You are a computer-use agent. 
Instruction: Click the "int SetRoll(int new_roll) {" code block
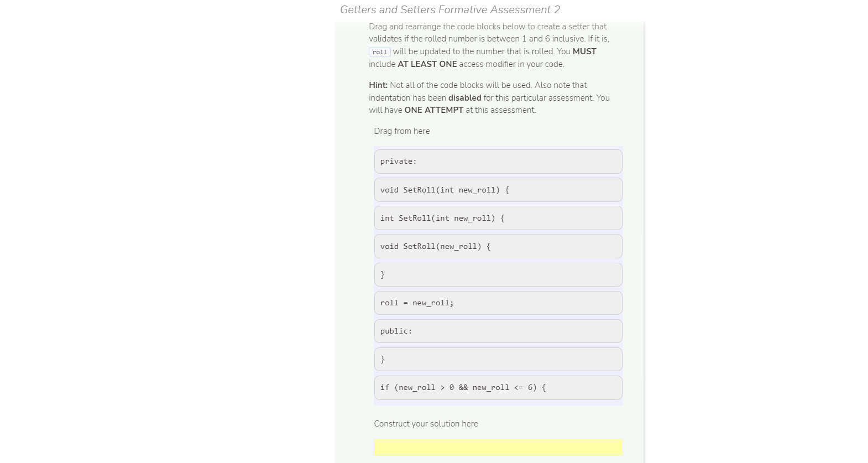(x=498, y=218)
